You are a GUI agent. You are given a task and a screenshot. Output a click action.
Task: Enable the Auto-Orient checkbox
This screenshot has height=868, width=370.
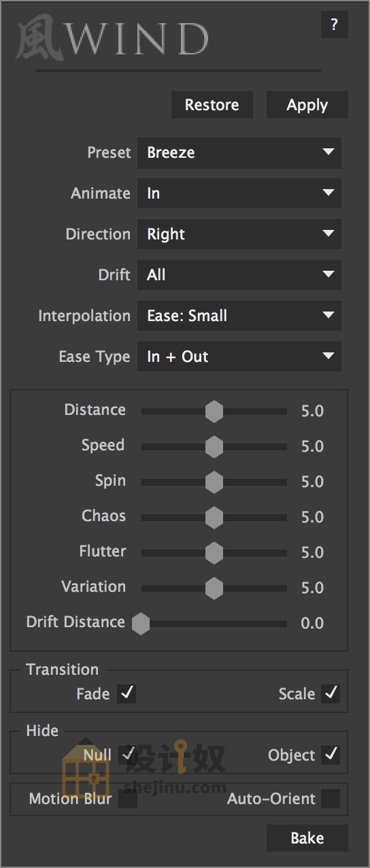(331, 799)
